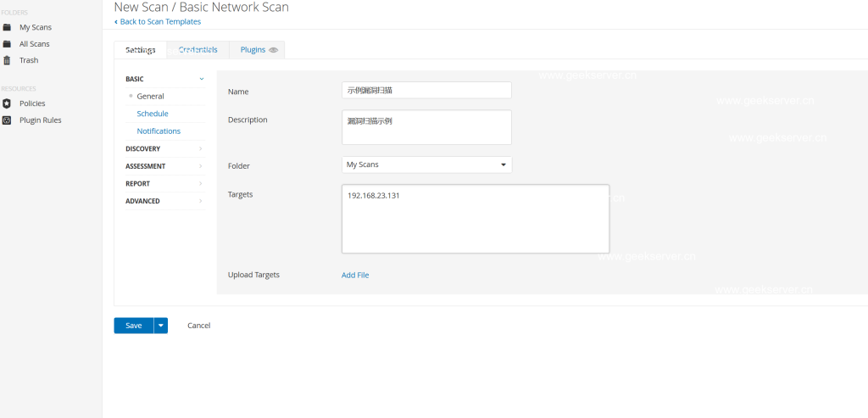Viewport: 868px width, 418px height.
Task: Expand the REPORT section
Action: (x=201, y=183)
